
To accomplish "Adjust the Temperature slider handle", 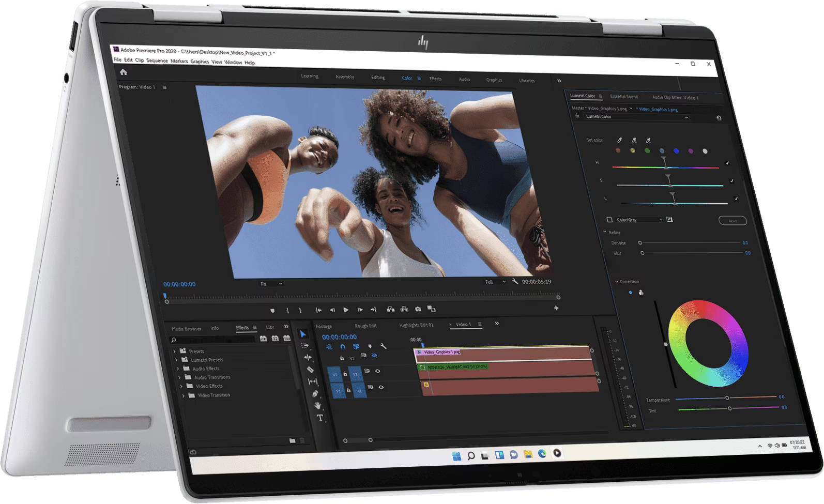I will pos(727,398).
